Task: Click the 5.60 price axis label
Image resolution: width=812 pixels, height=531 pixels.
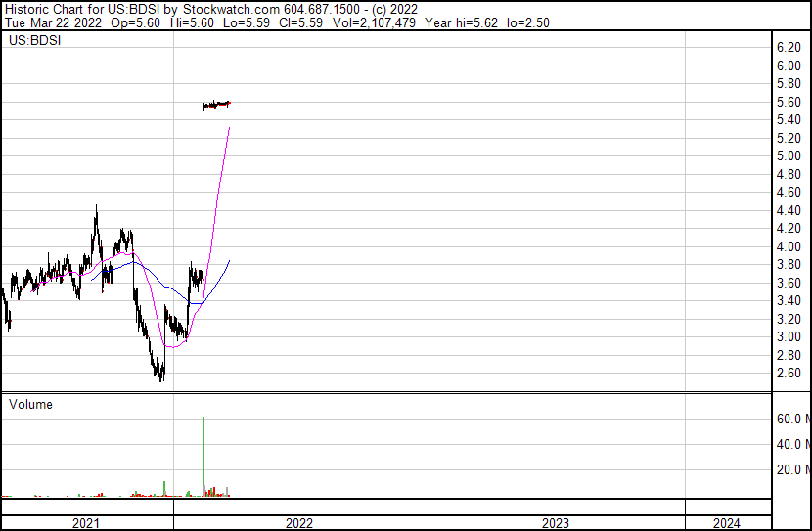Action: [789, 102]
